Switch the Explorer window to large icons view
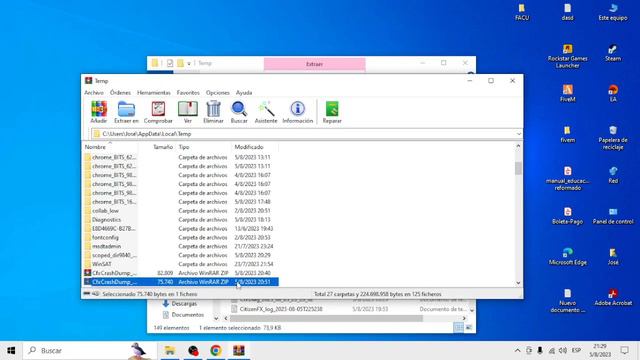Viewport: 640px width, 360px height. (469, 327)
